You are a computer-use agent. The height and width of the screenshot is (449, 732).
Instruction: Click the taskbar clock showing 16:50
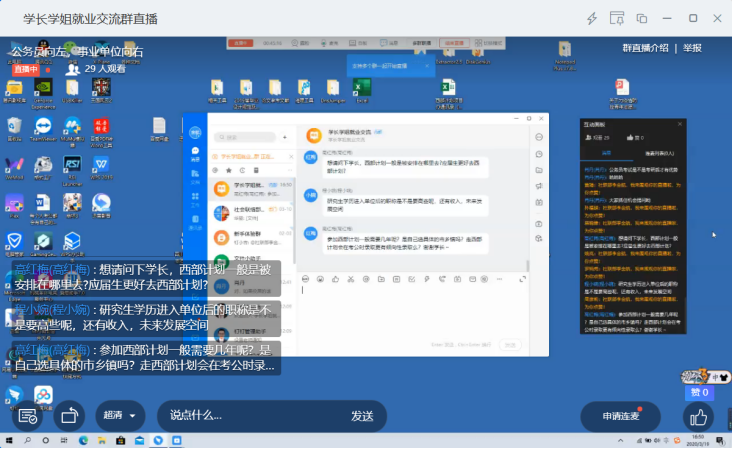[697, 440]
